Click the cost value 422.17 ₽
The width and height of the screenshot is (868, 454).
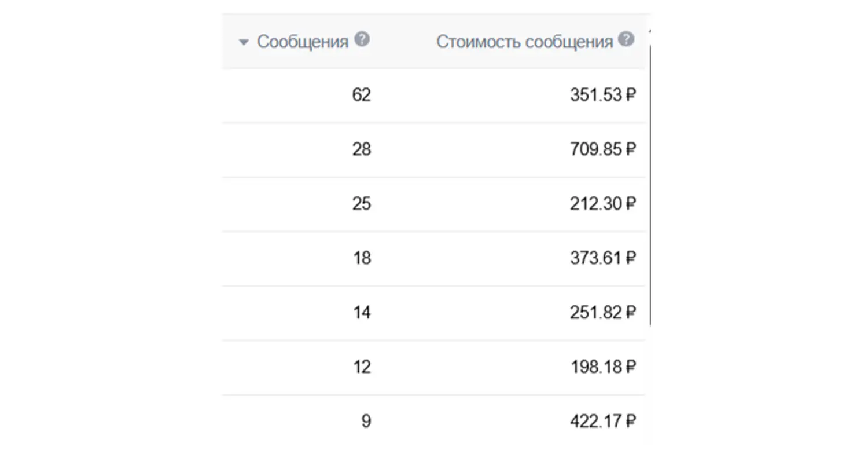(x=602, y=421)
